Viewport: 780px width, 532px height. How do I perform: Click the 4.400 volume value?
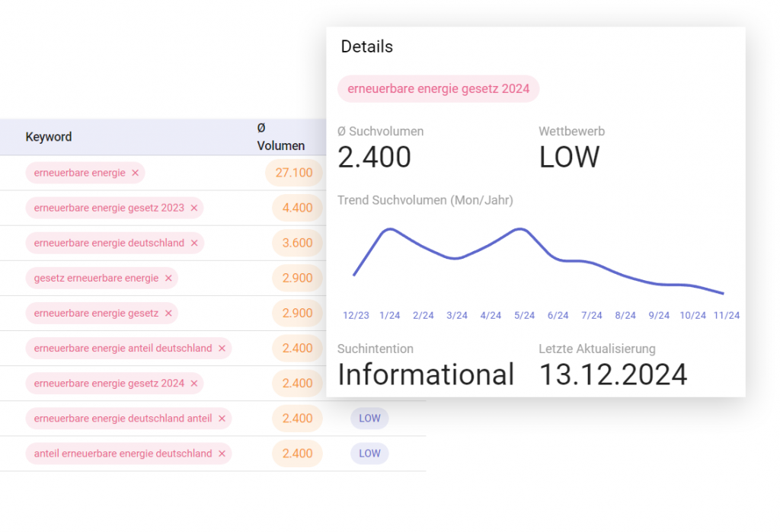click(x=297, y=208)
